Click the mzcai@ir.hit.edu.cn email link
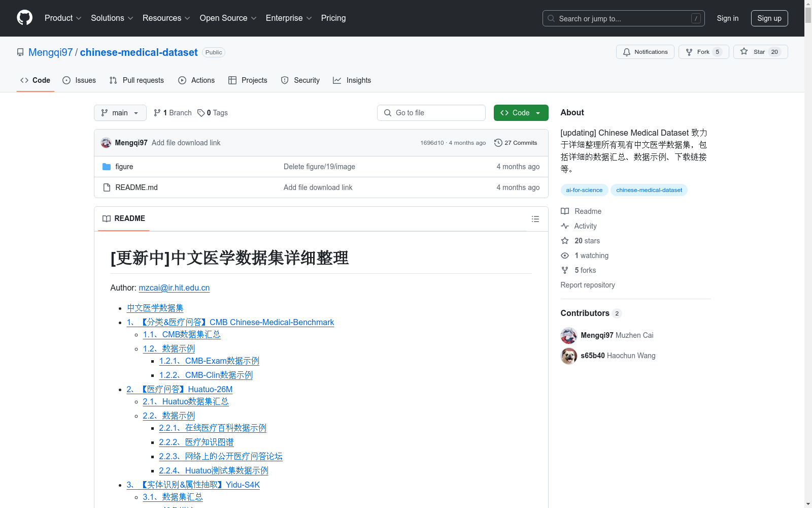Screen dimensions: 812x508 [174, 288]
